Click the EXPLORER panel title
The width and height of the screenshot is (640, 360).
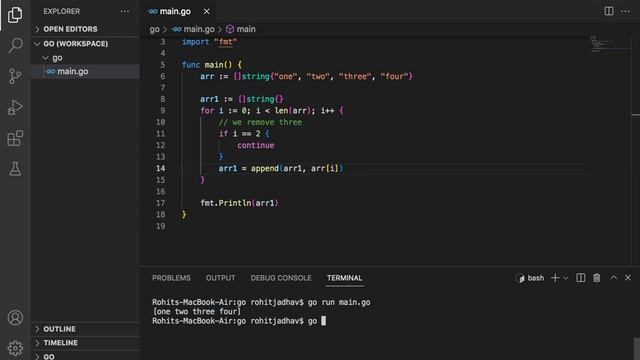pyautogui.click(x=62, y=11)
